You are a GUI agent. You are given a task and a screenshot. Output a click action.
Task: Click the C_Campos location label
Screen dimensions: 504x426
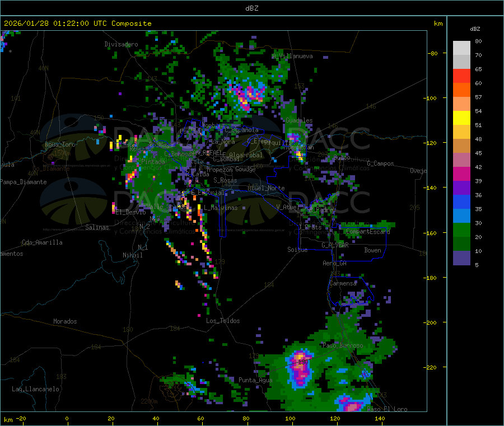(x=380, y=163)
